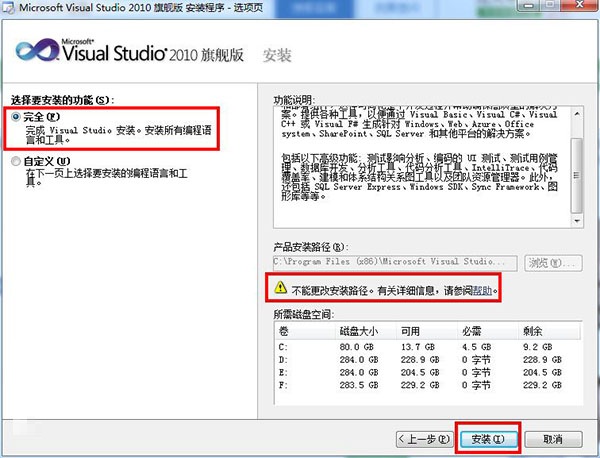Click the 安装 (Install) button

click(x=488, y=439)
